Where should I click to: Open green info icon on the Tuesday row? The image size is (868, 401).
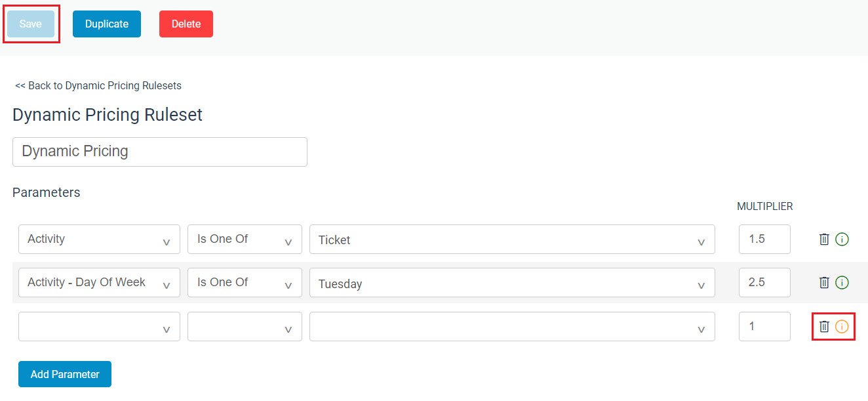coord(842,283)
